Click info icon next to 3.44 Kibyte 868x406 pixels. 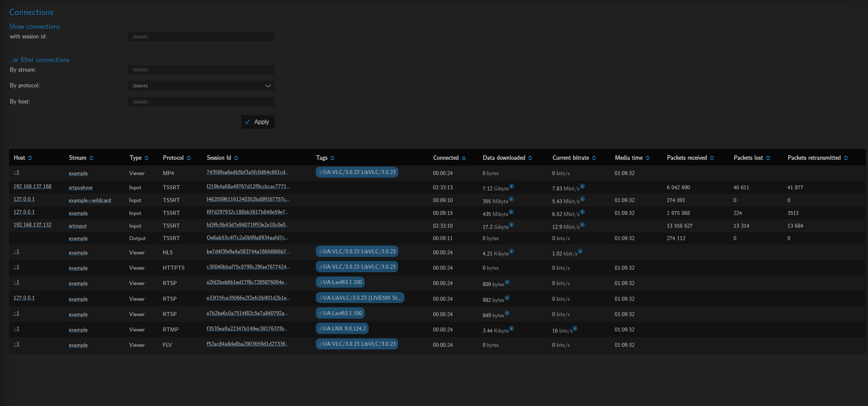pos(512,329)
